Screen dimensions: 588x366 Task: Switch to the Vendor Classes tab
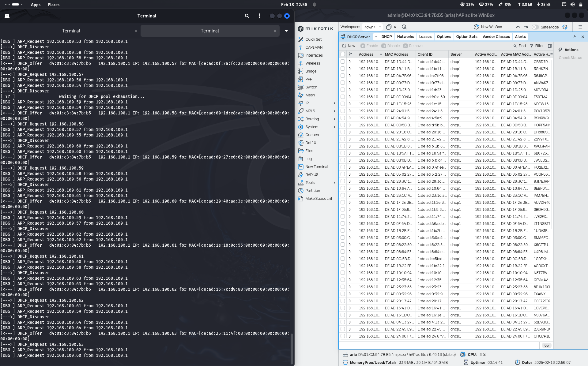(496, 36)
